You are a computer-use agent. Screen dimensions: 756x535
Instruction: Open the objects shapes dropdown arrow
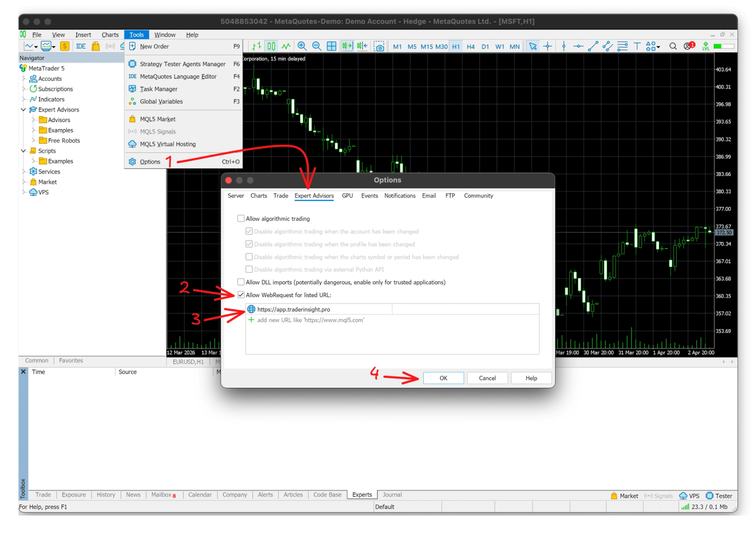tap(658, 47)
